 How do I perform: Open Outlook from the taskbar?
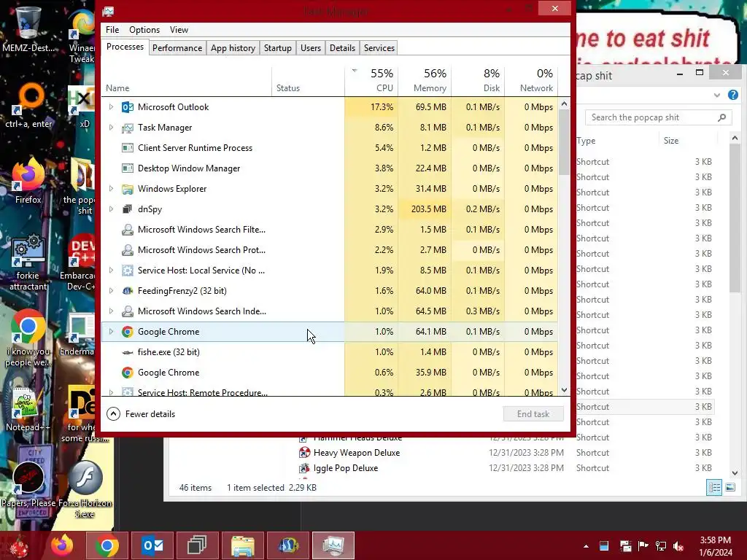tap(152, 545)
